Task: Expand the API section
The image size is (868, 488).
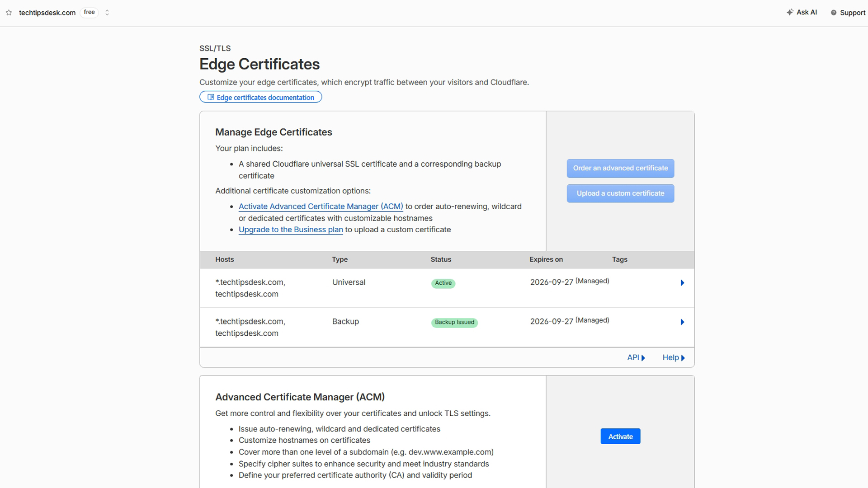Action: pos(636,357)
